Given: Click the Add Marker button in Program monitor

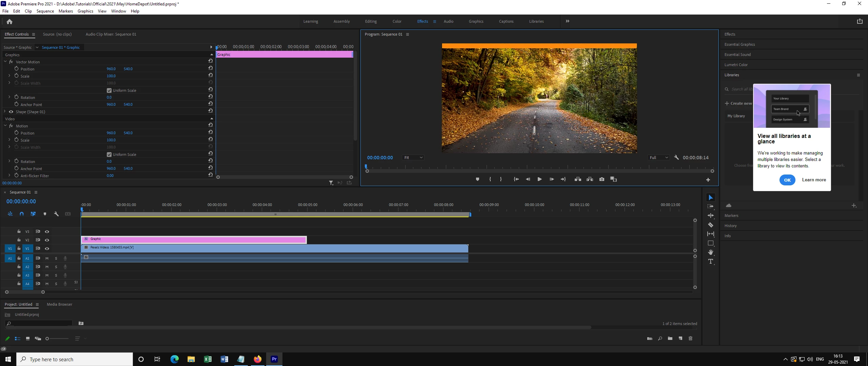Looking at the screenshot, I should (x=477, y=179).
